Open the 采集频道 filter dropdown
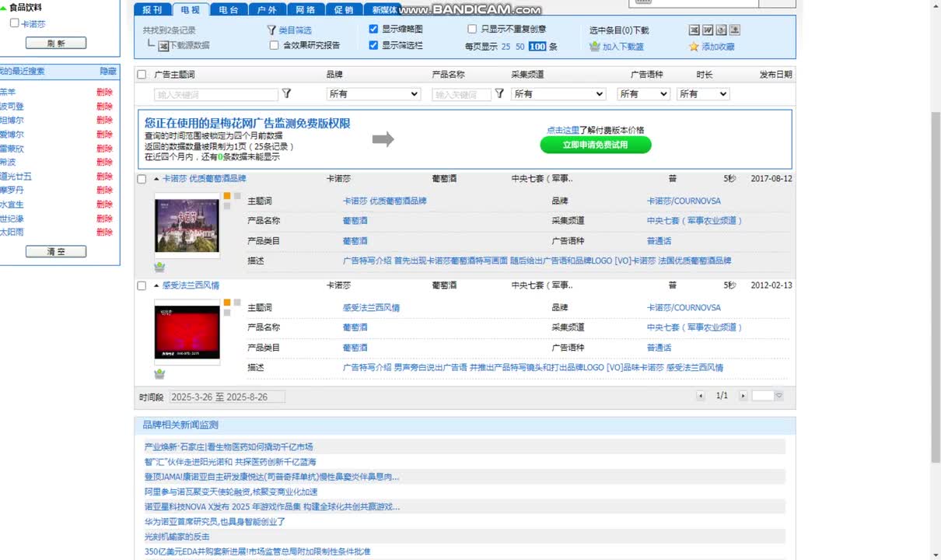The image size is (941, 560). pyautogui.click(x=558, y=93)
